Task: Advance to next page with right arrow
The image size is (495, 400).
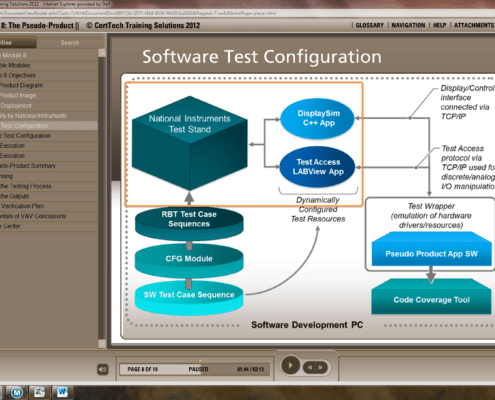Action: (x=320, y=367)
